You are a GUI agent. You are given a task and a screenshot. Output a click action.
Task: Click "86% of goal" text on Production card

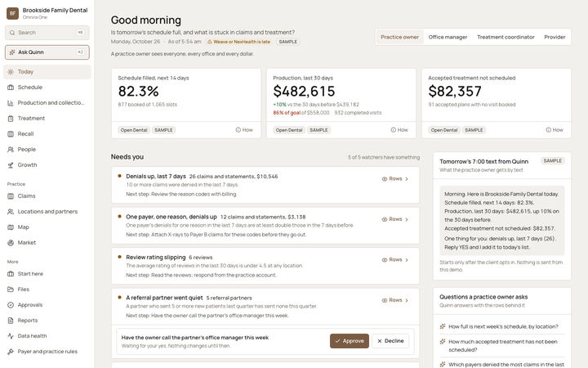[x=287, y=113]
